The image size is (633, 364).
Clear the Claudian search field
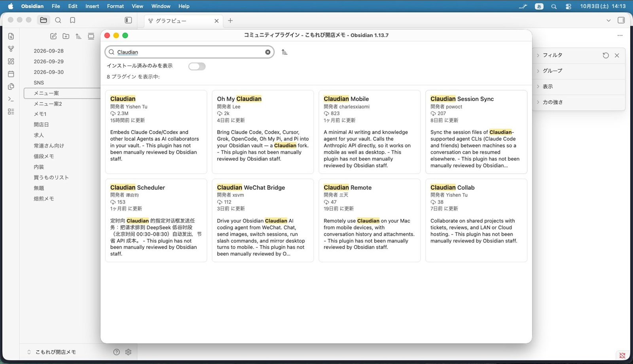coord(268,52)
